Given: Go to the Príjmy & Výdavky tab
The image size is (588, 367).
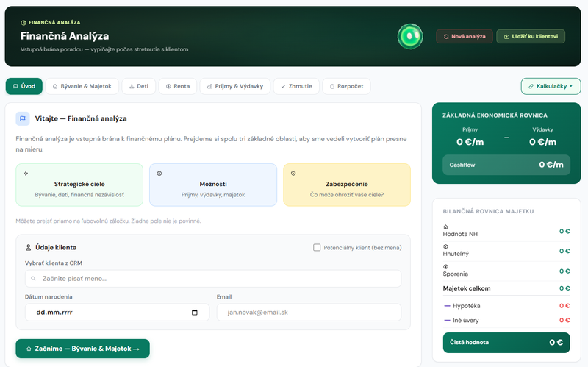Looking at the screenshot, I should (235, 86).
